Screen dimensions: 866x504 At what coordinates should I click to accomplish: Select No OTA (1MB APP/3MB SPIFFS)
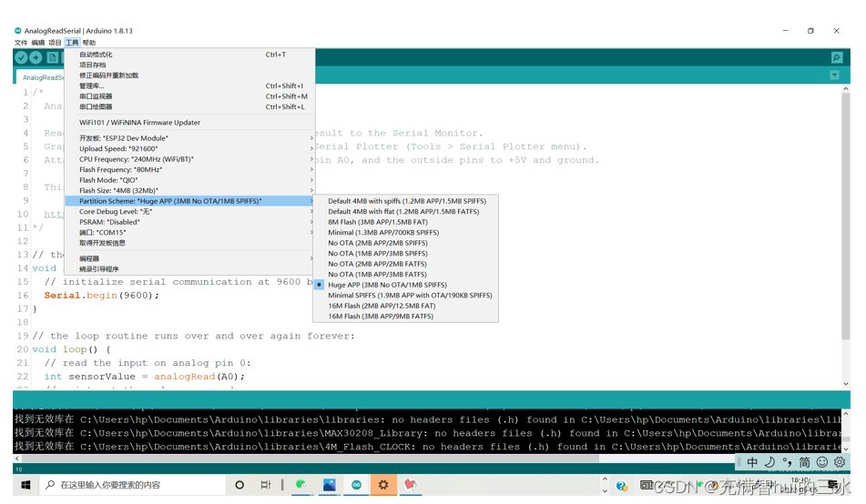(x=406, y=254)
